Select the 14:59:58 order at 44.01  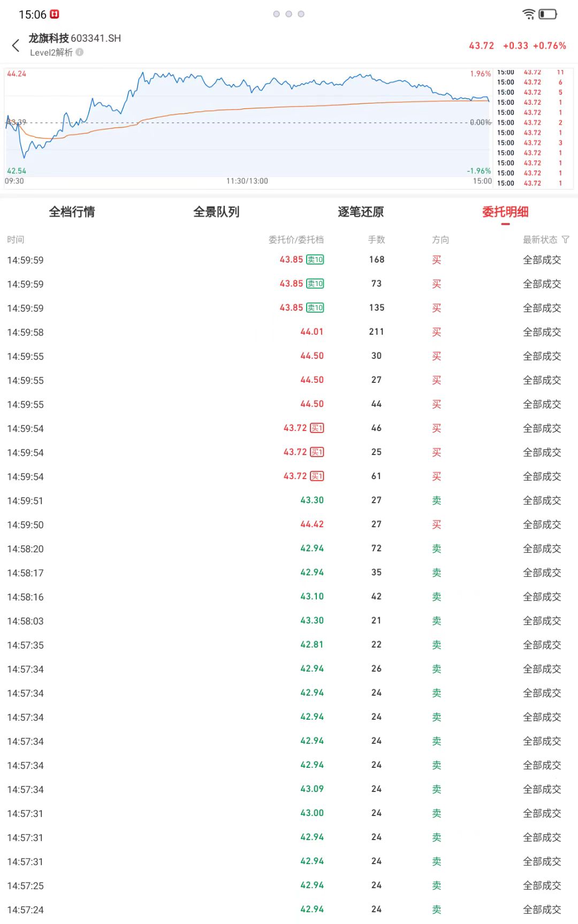[x=289, y=332]
